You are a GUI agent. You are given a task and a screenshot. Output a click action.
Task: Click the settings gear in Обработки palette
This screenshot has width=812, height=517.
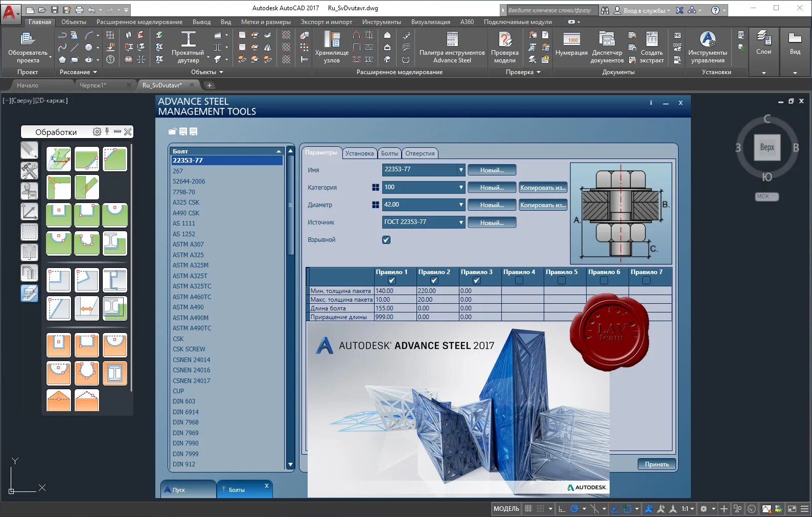97,132
